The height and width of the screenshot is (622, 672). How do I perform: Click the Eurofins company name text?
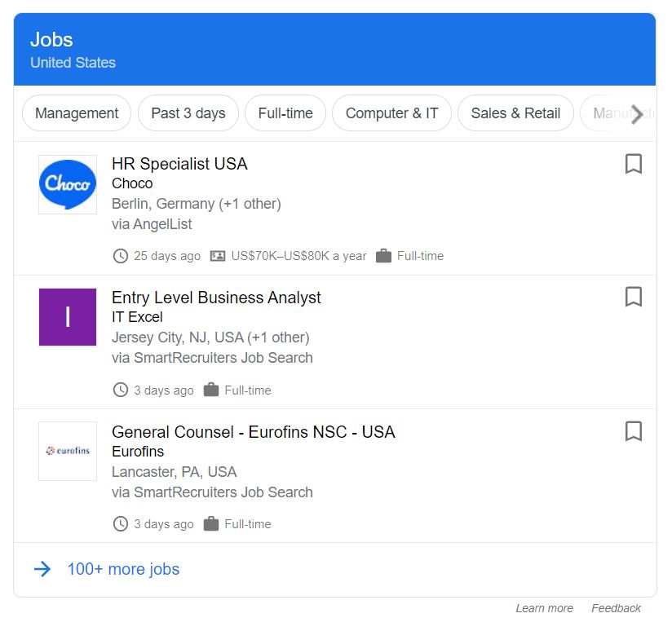138,452
